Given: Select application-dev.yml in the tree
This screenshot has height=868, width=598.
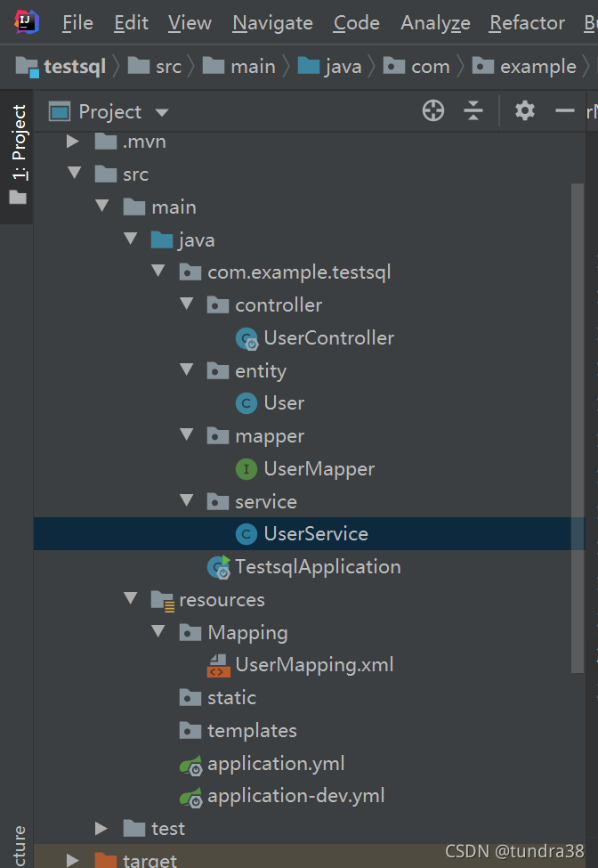Looking at the screenshot, I should pos(296,796).
